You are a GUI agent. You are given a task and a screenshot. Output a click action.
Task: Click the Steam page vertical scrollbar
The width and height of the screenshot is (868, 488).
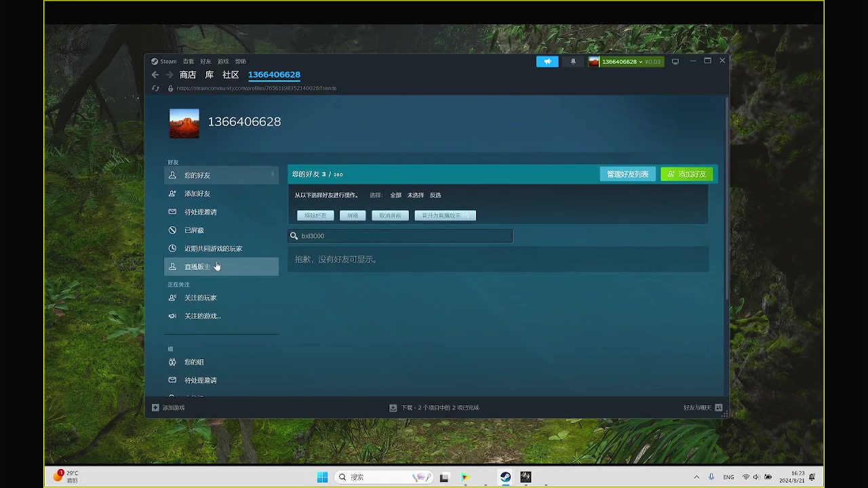tap(727, 197)
